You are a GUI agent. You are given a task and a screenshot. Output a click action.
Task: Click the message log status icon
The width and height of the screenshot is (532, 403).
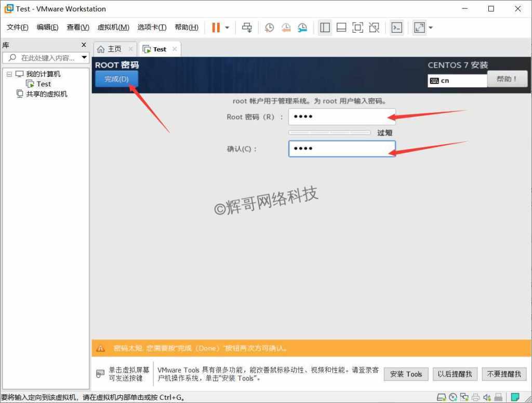pyautogui.click(x=515, y=397)
